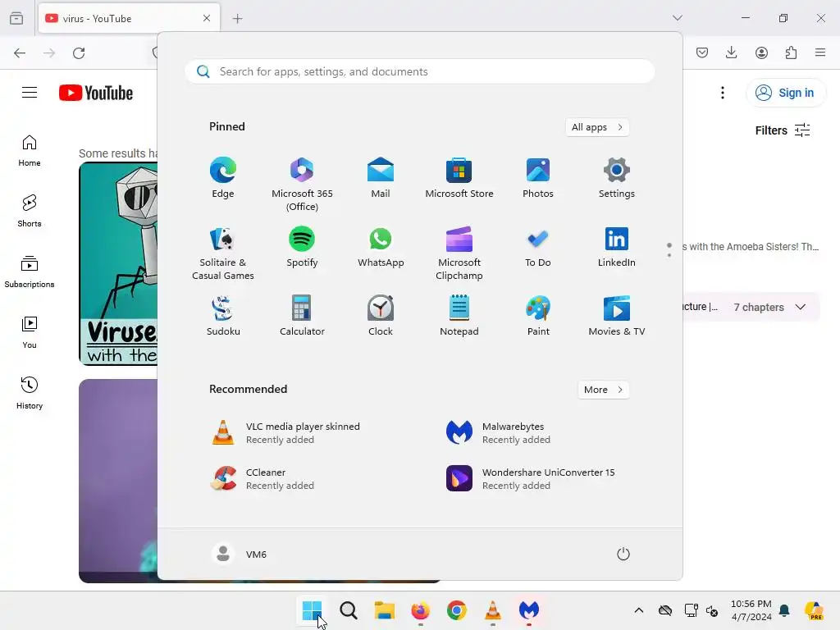The image size is (840, 630).
Task: Click the Start menu search field
Action: point(420,72)
